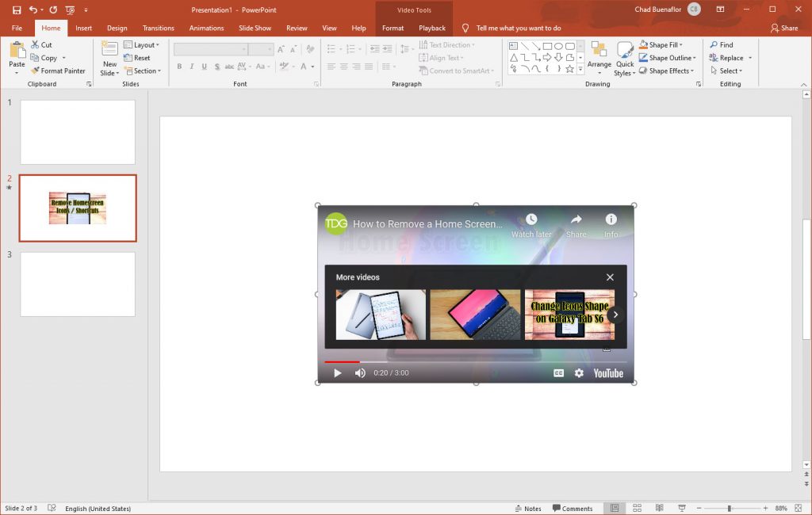
Task: Open the Replace dropdown arrow
Action: 750,58
